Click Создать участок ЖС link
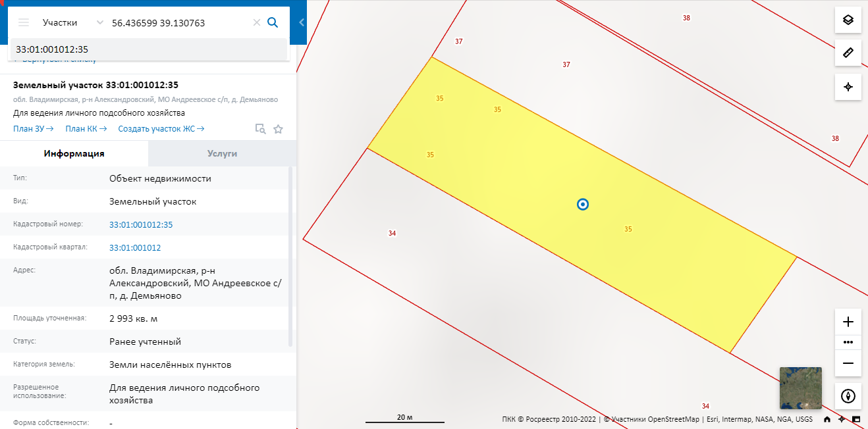 tap(161, 128)
